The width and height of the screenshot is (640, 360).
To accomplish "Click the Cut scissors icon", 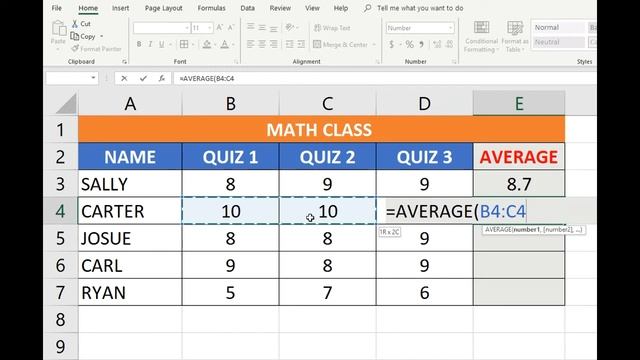I will coord(75,24).
